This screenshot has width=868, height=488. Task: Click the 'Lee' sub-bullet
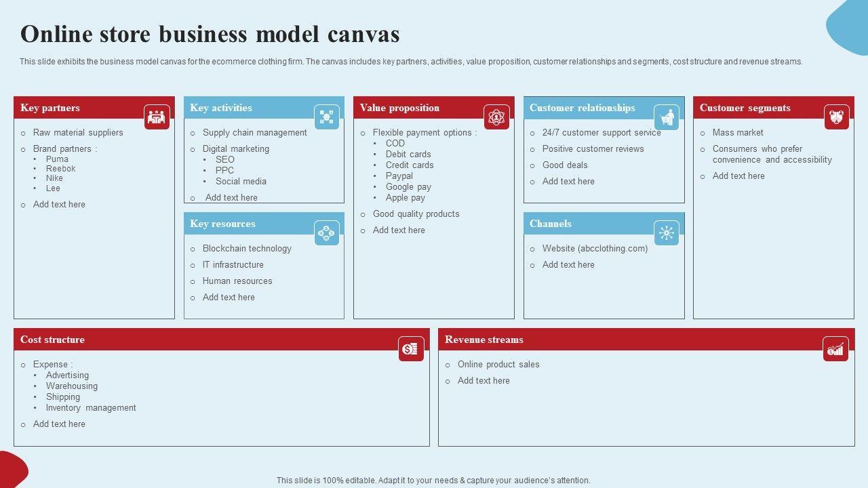pyautogui.click(x=53, y=188)
